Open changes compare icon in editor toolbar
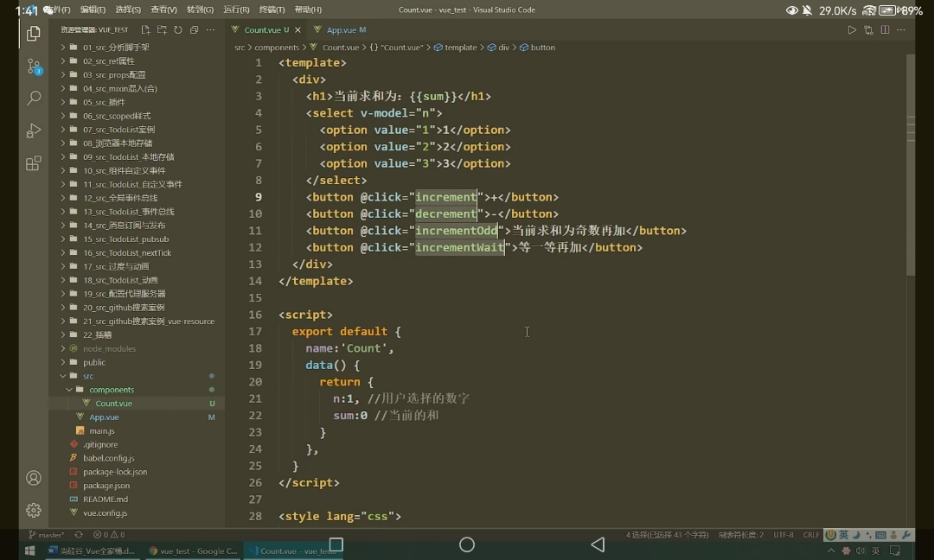The width and height of the screenshot is (934, 560). coord(868,29)
